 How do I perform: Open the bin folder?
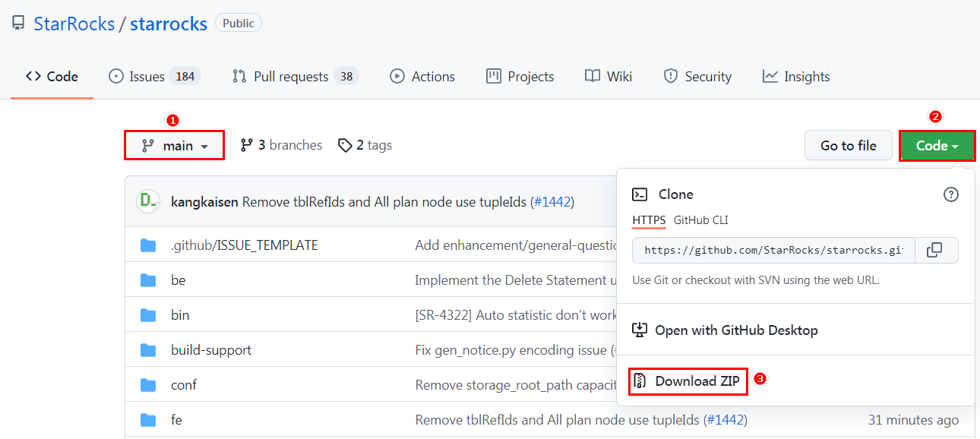[x=180, y=315]
